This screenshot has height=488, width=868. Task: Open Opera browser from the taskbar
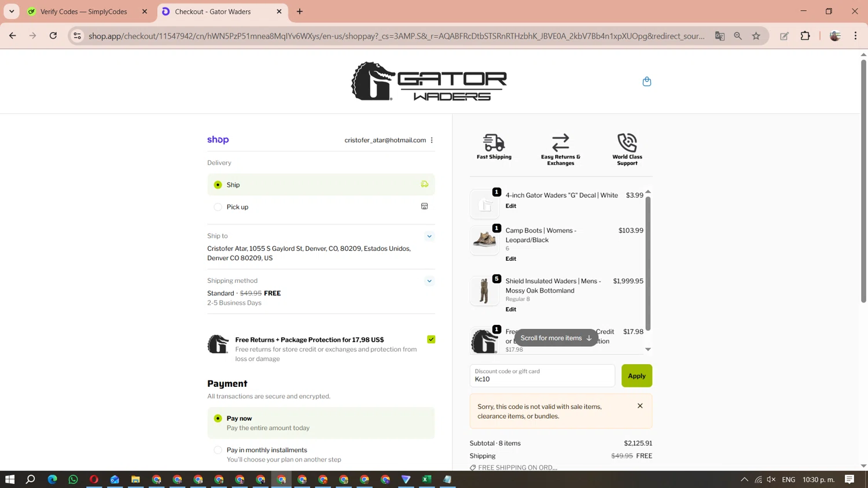click(x=94, y=479)
